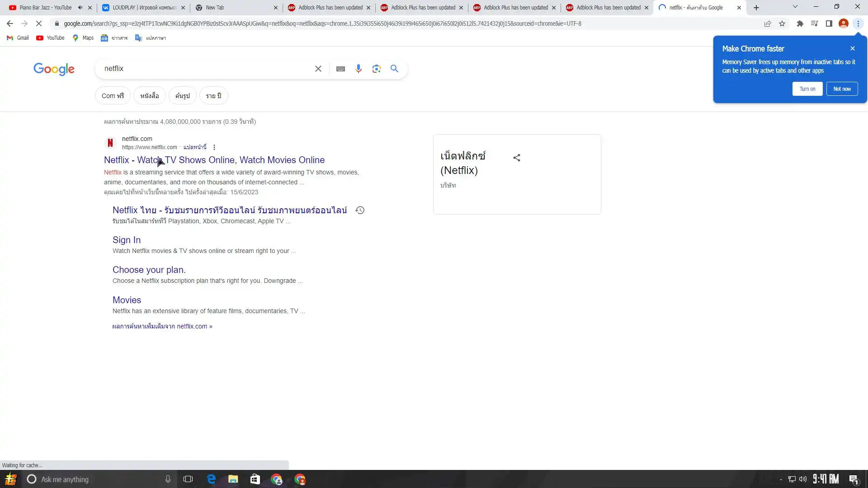
Task: Bookmark this page with star icon
Action: click(782, 23)
